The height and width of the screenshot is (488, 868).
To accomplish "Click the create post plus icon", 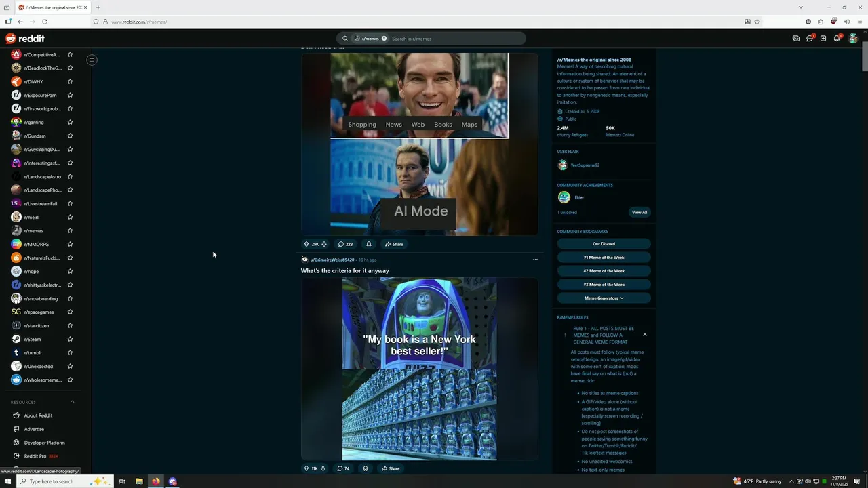I will click(823, 39).
